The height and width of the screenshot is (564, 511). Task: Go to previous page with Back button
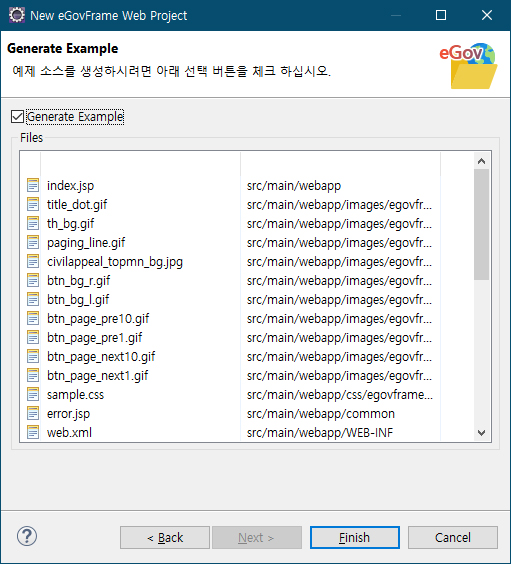click(x=165, y=537)
